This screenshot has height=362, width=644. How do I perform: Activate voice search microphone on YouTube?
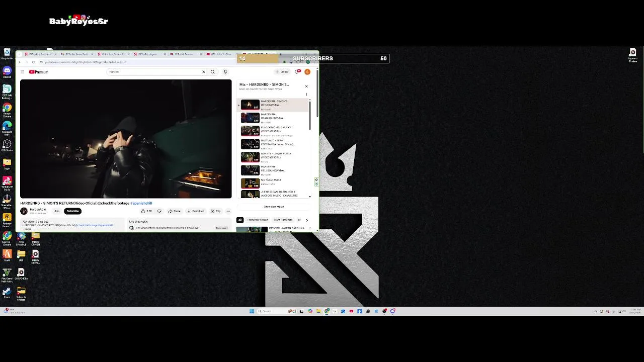click(225, 72)
